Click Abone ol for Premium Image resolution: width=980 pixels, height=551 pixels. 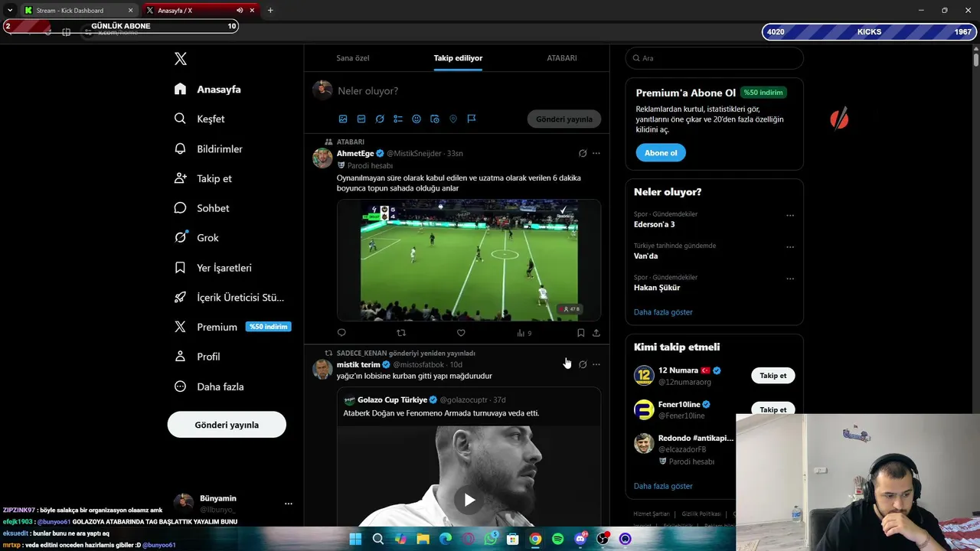click(661, 153)
